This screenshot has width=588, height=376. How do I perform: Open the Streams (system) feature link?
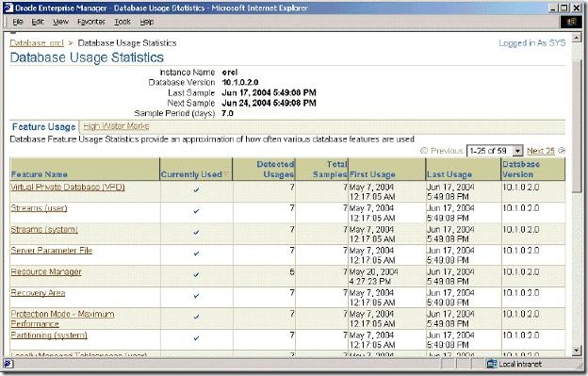[x=44, y=229]
